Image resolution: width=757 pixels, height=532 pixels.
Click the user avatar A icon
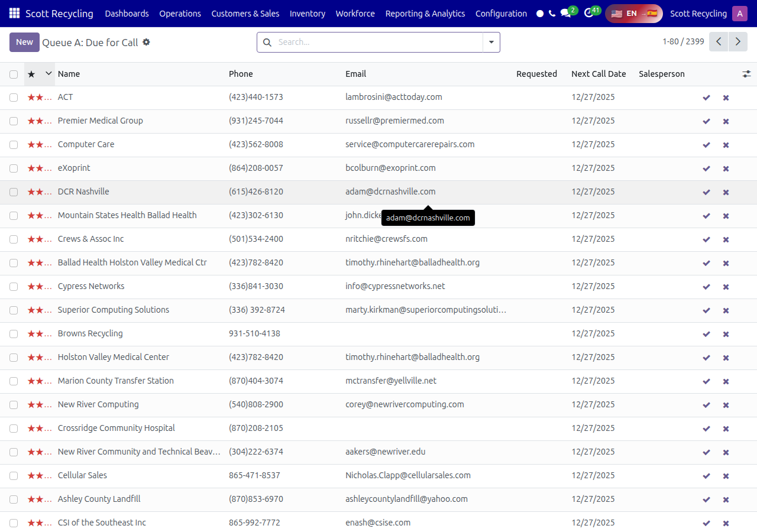tap(739, 14)
